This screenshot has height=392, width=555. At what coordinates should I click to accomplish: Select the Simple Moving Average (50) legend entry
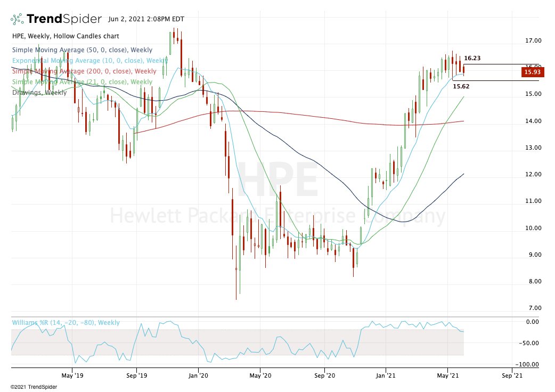[82, 50]
